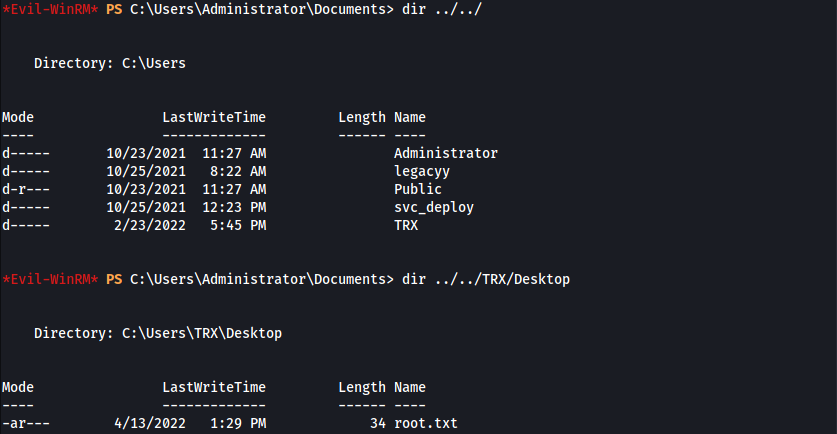The width and height of the screenshot is (837, 434).
Task: Click the TRX directory in listing
Action: tap(406, 225)
